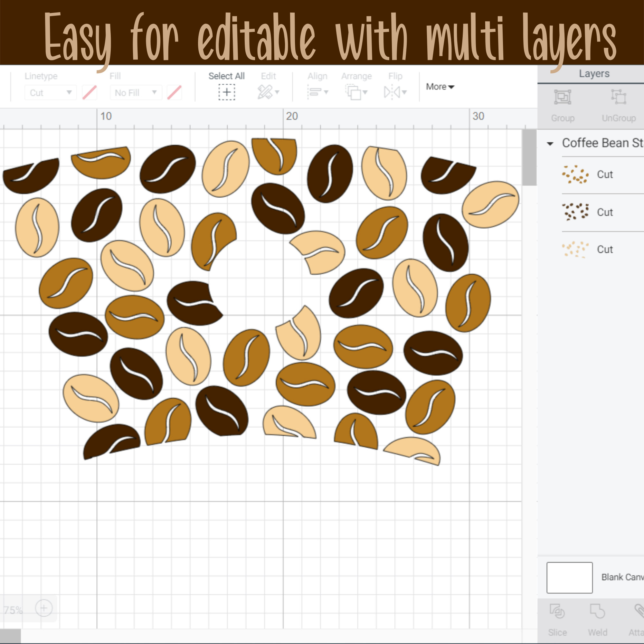Viewport: 644px width, 644px height.
Task: Click the Coffee Bean layer group name
Action: tap(603, 143)
